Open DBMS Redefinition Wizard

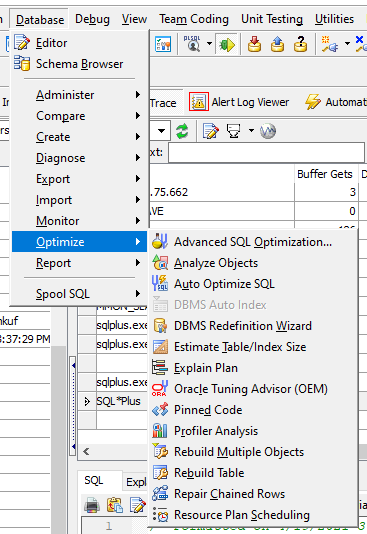tap(253, 326)
